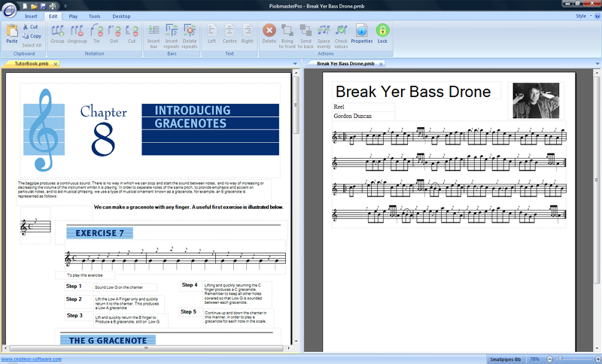
Task: Click the Group notes icon
Action: (x=57, y=33)
